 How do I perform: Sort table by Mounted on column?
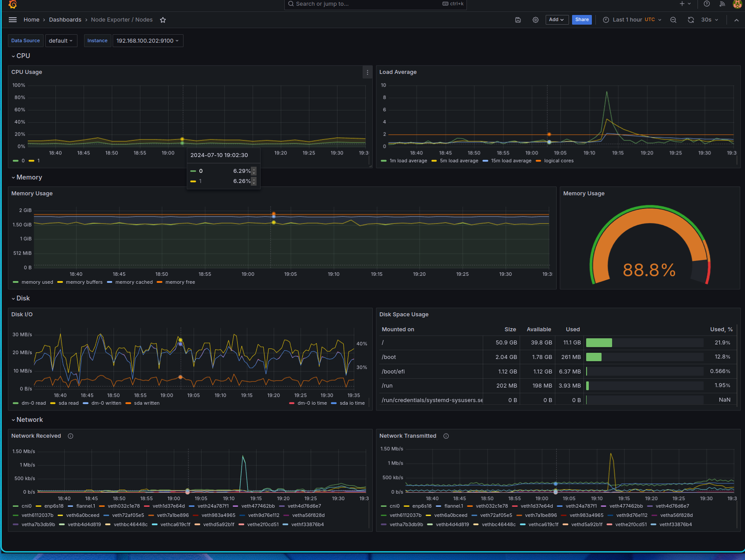point(398,329)
